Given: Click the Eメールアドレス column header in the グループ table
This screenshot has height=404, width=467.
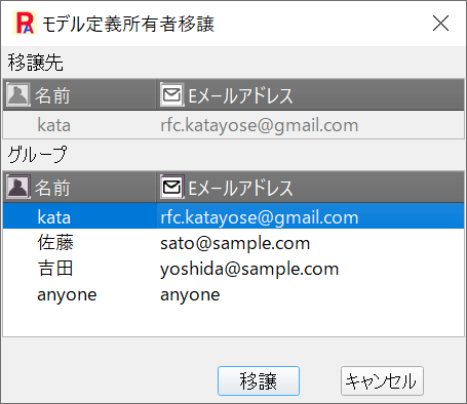Looking at the screenshot, I should [x=310, y=187].
